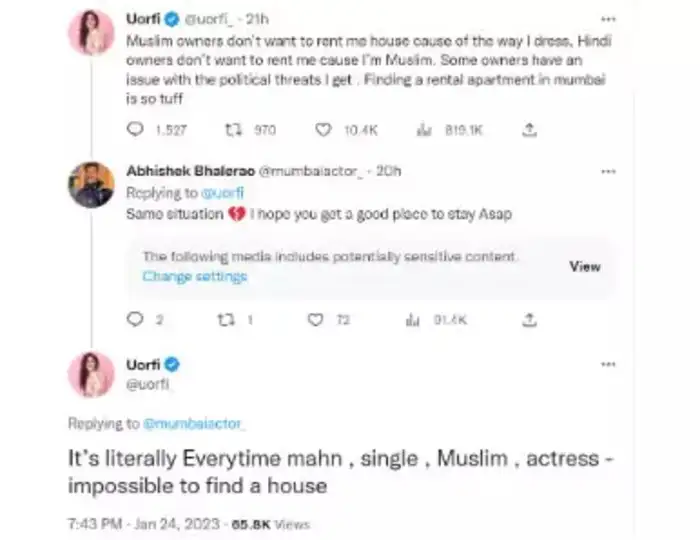Like Uorfi's tweet with 10.4K likes
Image resolution: width=700 pixels, height=540 pixels.
[322, 129]
